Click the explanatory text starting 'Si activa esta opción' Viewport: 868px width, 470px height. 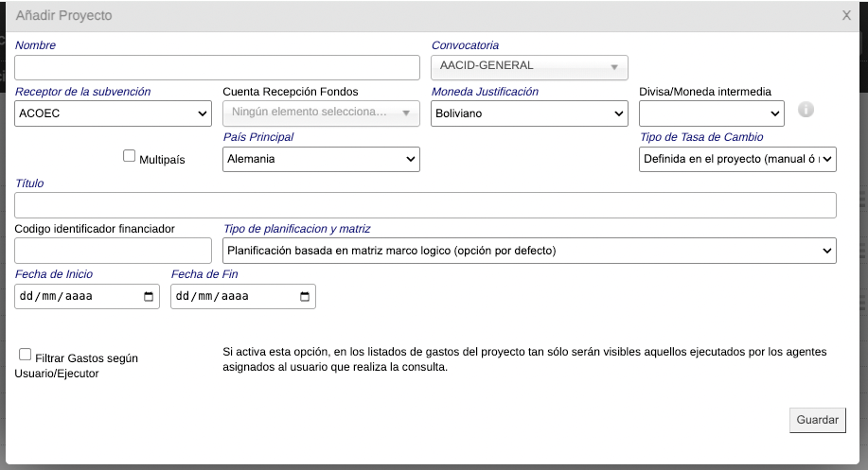coord(524,359)
